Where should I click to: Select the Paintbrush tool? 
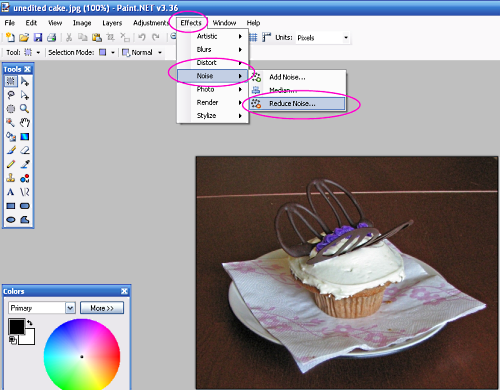pos(11,150)
